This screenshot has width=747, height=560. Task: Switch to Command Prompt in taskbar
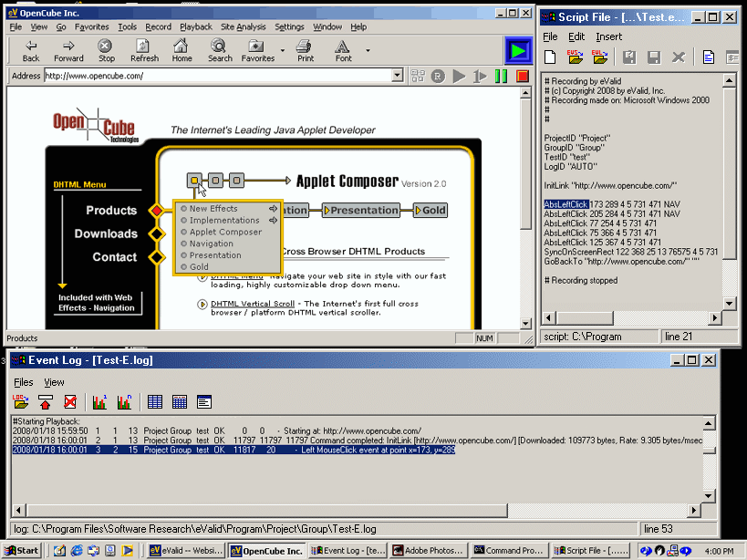(508, 551)
